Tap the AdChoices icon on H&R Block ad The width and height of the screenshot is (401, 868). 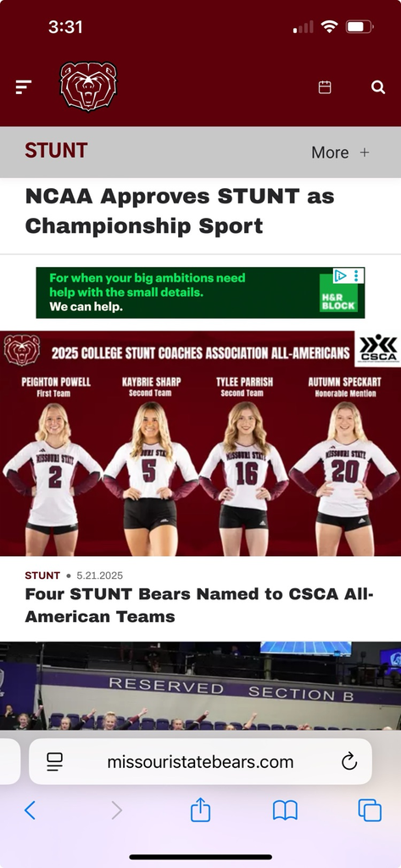coord(340,275)
